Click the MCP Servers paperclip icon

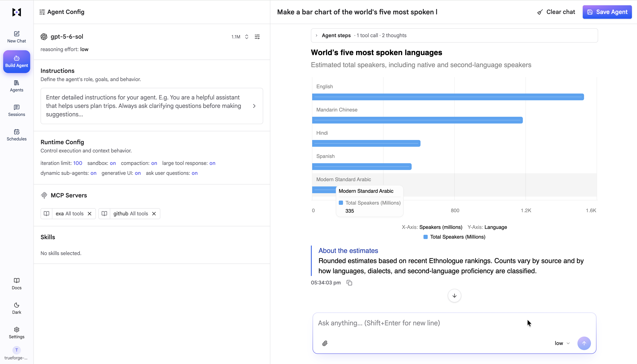(44, 195)
